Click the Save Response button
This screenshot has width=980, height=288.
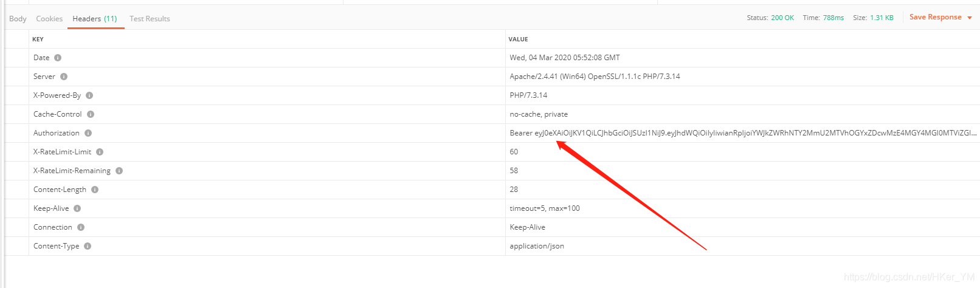pos(935,17)
